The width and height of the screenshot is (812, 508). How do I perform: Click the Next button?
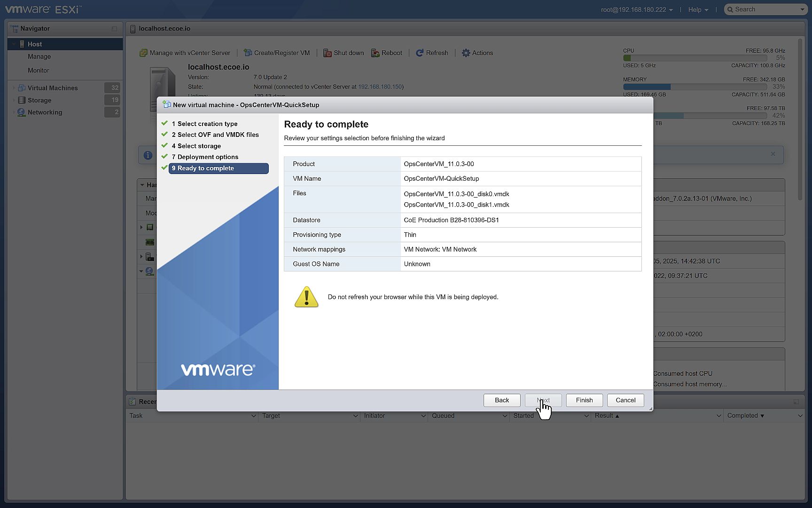[x=543, y=400]
